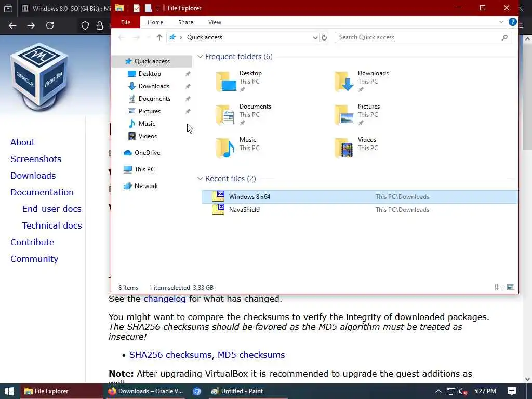532x399 pixels.
Task: Collapse the Recent files group
Action: tap(200, 179)
